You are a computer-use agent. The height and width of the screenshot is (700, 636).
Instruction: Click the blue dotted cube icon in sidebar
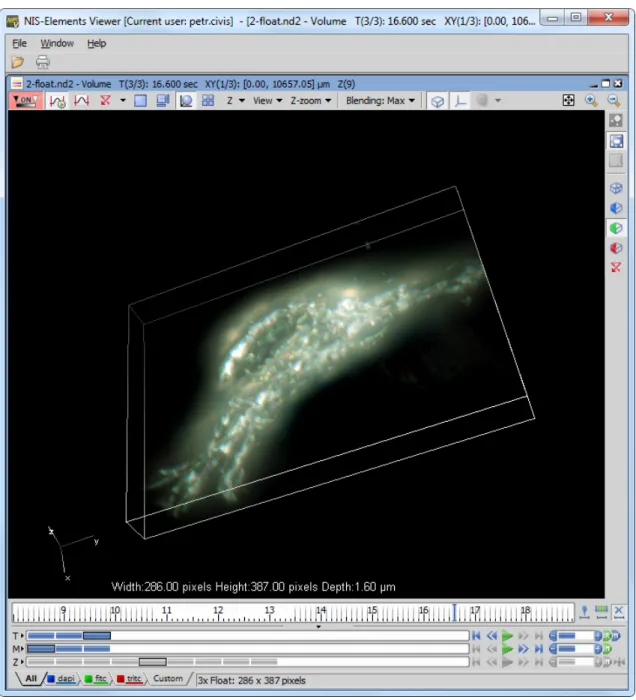[x=616, y=188]
